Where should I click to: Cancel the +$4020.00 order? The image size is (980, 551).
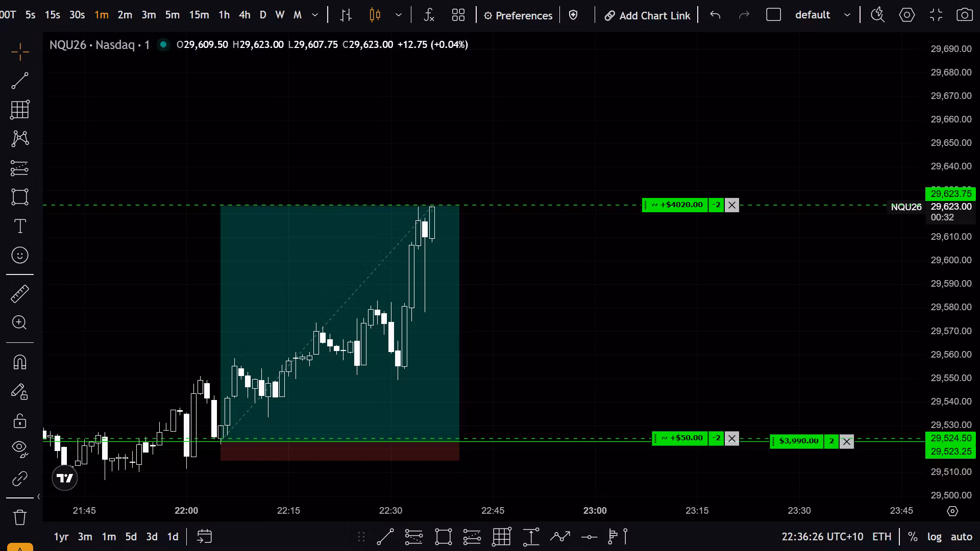(732, 205)
